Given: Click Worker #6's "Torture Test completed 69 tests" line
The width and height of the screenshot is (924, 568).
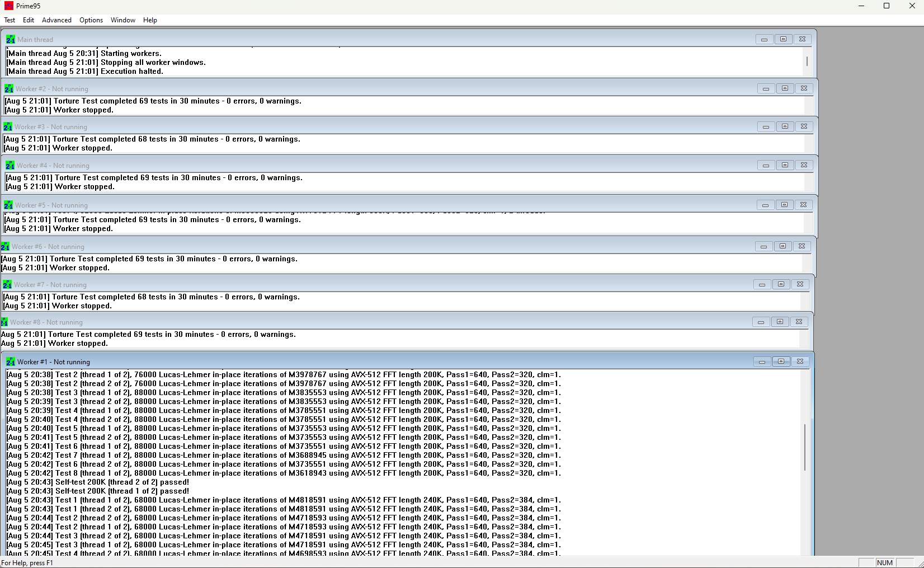Looking at the screenshot, I should pos(149,259).
